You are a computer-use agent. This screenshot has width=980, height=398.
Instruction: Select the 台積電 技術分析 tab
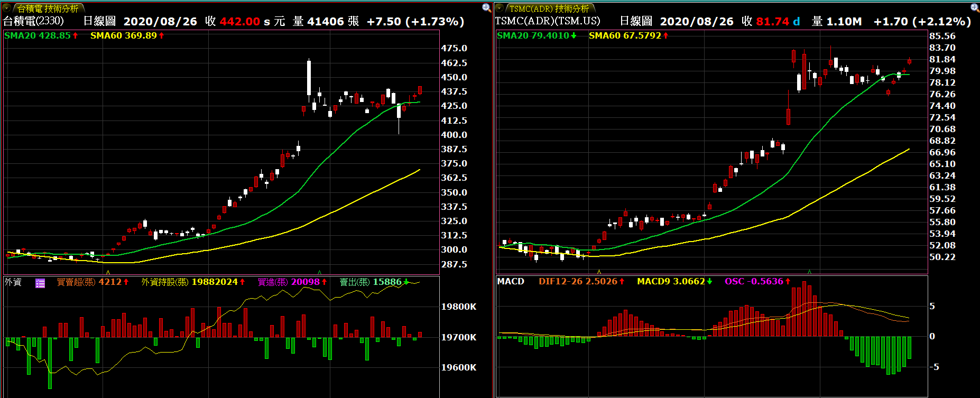tap(48, 8)
